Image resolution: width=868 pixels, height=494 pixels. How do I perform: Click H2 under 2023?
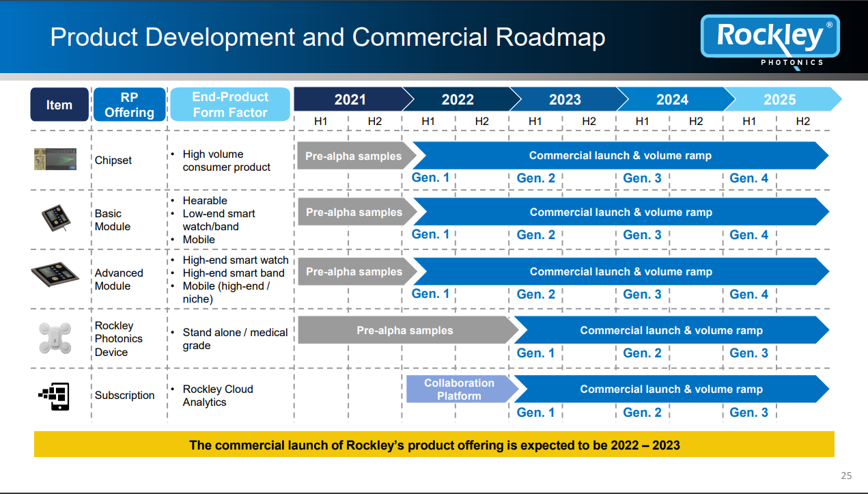pos(589,122)
